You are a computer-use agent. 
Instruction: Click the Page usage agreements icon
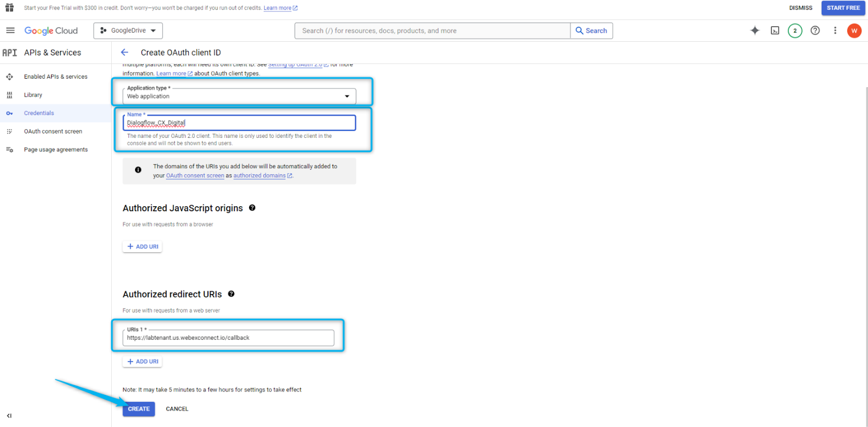click(x=9, y=150)
